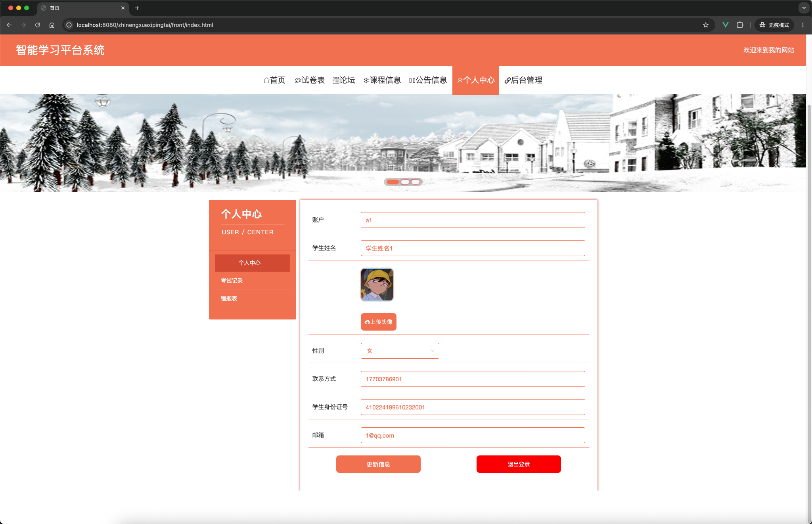Click the winter campus banner image
812x524 pixels.
(x=403, y=143)
